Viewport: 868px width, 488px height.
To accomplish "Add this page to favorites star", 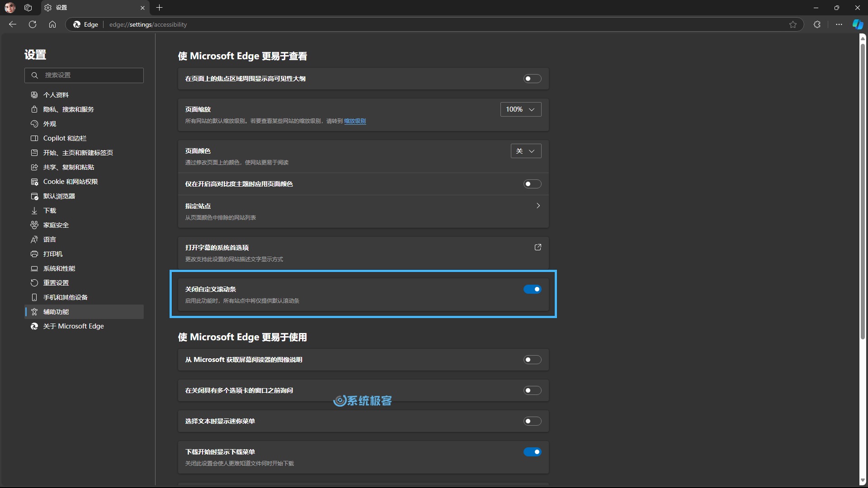I will pyautogui.click(x=793, y=24).
